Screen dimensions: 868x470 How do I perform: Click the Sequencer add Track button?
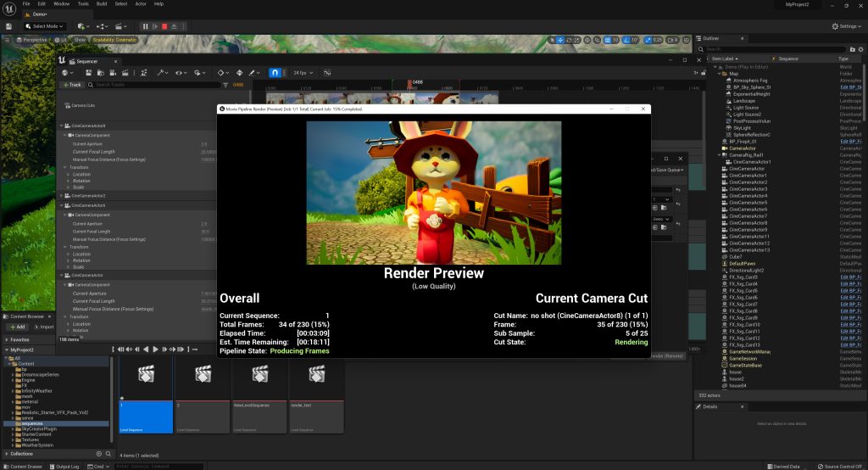(71, 85)
